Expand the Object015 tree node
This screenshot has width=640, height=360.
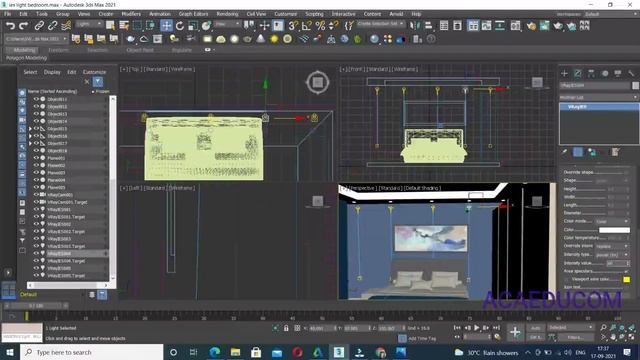tap(30, 129)
